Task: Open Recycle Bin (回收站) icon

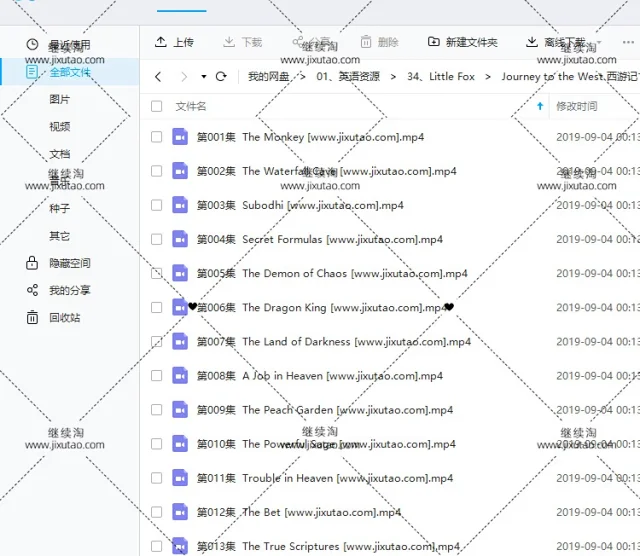Action: [32, 317]
